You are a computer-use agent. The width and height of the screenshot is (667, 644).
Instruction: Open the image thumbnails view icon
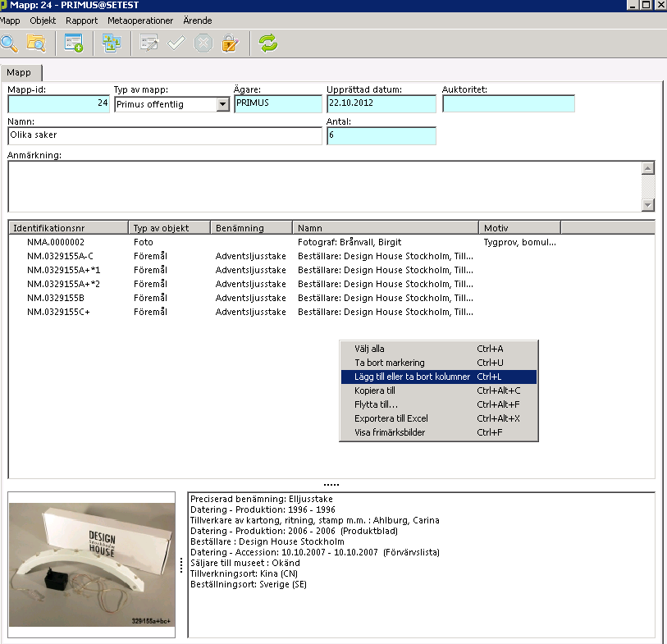click(x=112, y=43)
